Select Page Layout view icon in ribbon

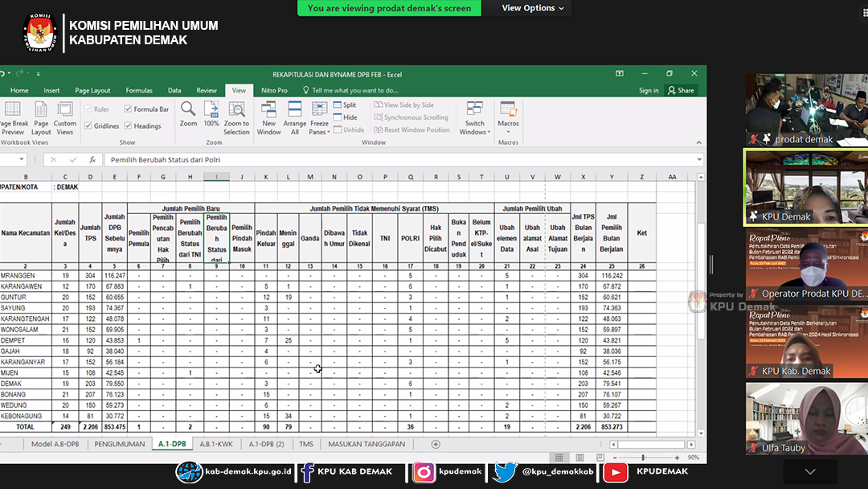41,110
